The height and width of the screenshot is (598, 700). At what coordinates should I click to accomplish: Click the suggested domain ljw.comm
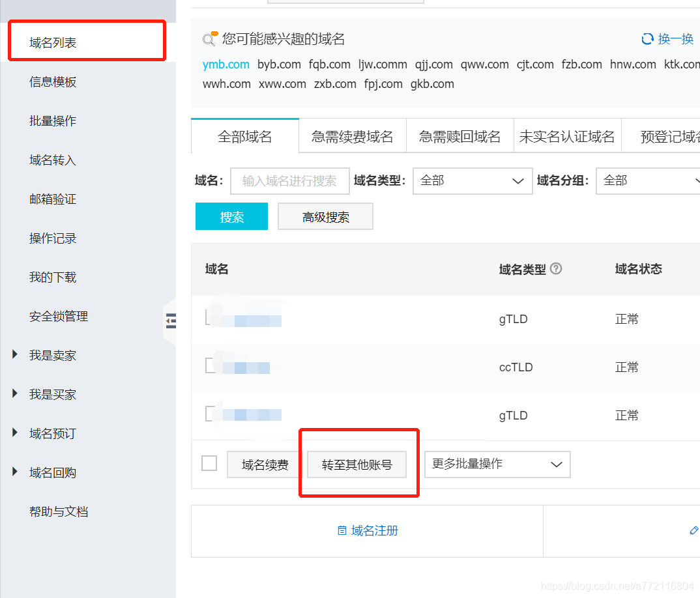(x=383, y=64)
